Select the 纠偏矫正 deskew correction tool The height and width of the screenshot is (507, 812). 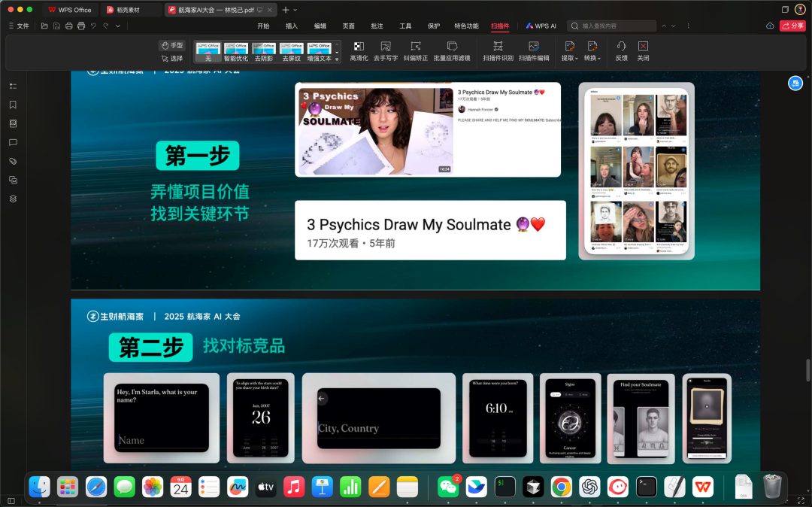(x=415, y=51)
